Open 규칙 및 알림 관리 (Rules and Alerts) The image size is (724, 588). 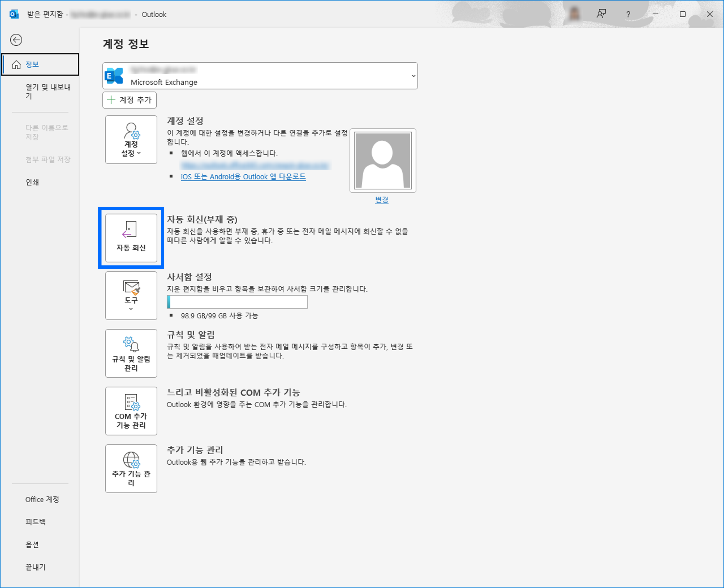131,353
